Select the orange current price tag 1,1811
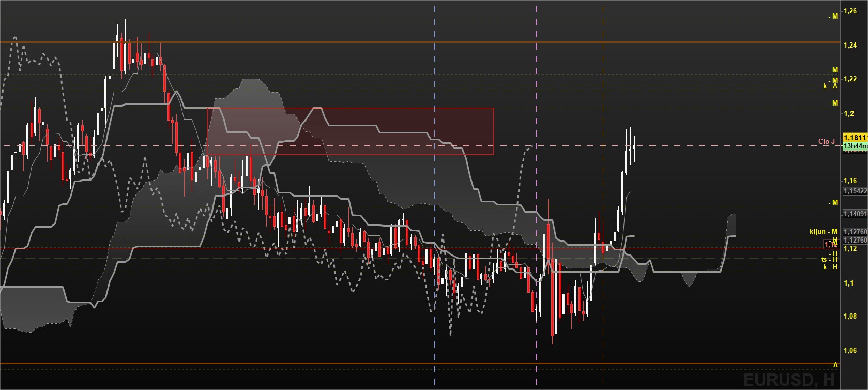 pos(855,137)
